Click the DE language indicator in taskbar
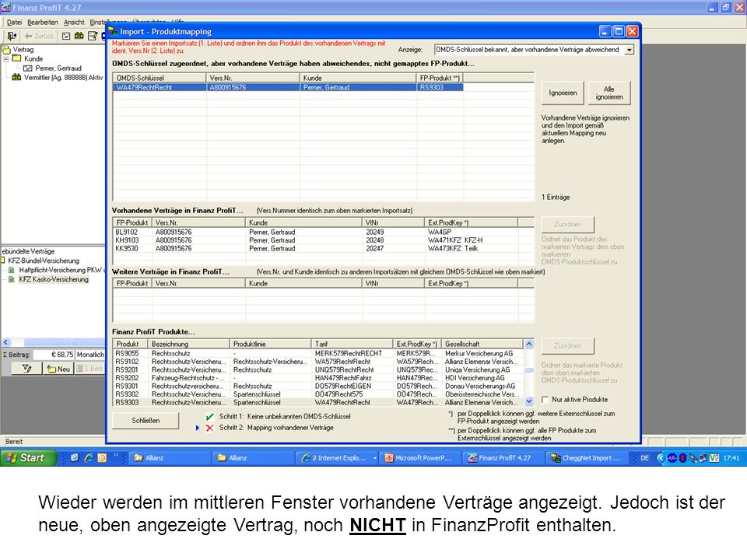747x560 pixels. [644, 458]
